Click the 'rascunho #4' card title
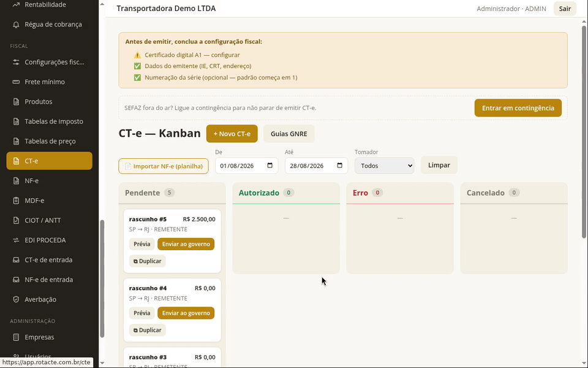Image resolution: width=588 pixels, height=368 pixels. [148, 288]
